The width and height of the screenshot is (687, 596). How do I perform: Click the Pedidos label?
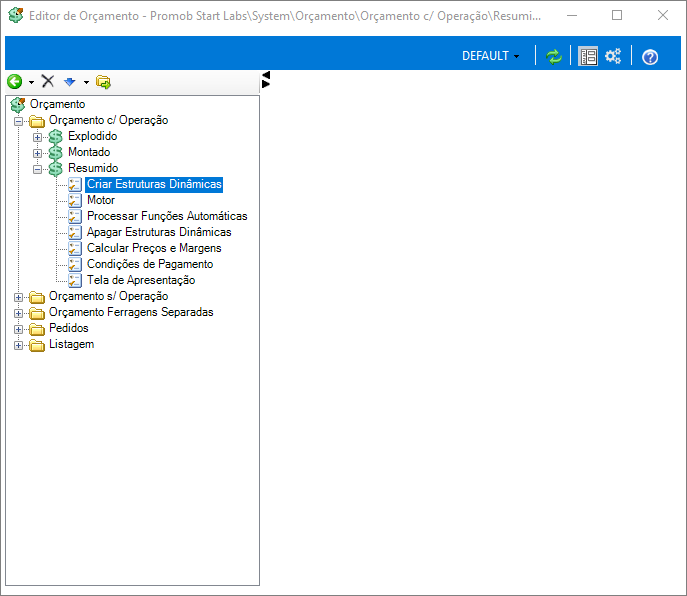click(69, 328)
